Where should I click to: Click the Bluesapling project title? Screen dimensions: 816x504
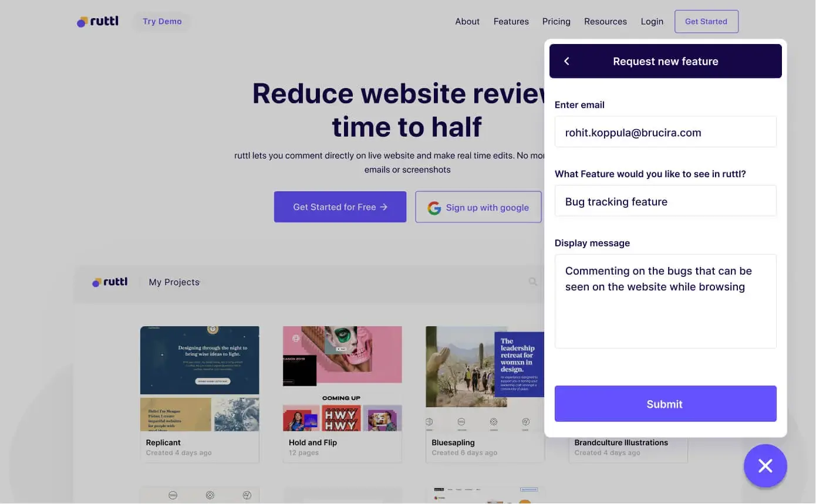453,442
